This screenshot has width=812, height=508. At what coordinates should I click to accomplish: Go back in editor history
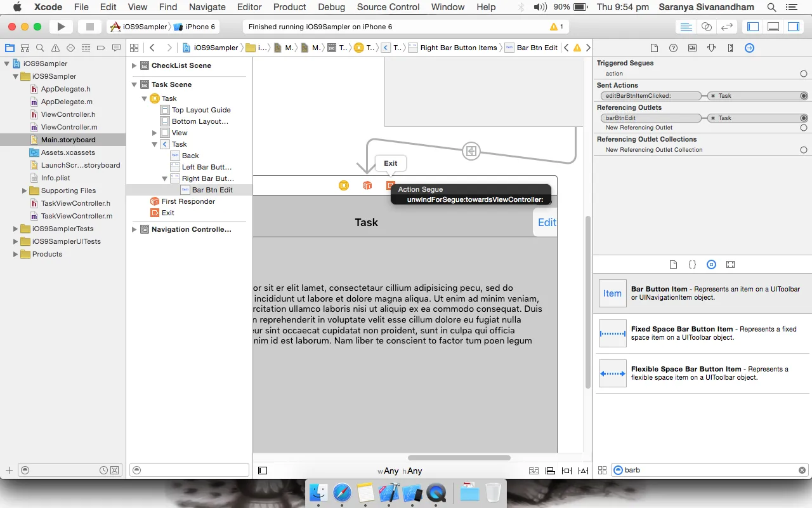click(x=152, y=48)
